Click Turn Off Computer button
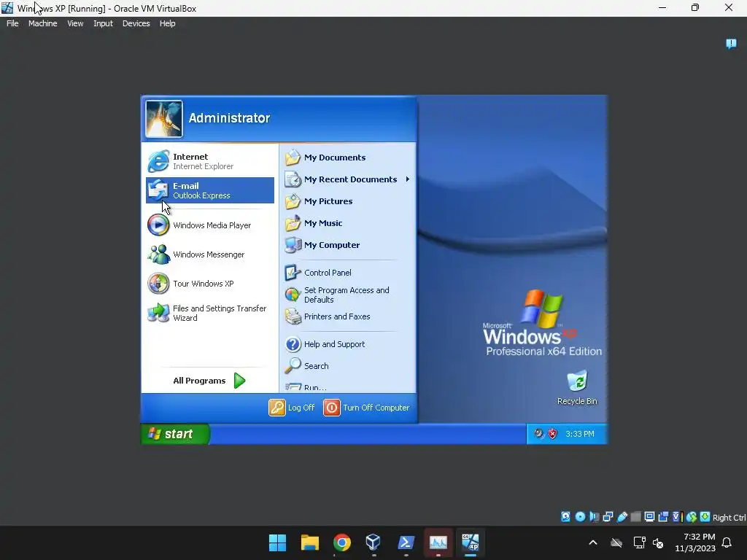 point(366,408)
